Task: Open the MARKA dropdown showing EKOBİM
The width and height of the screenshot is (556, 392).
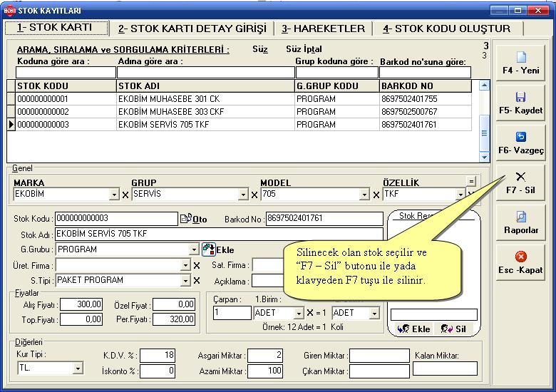Action: (114, 195)
